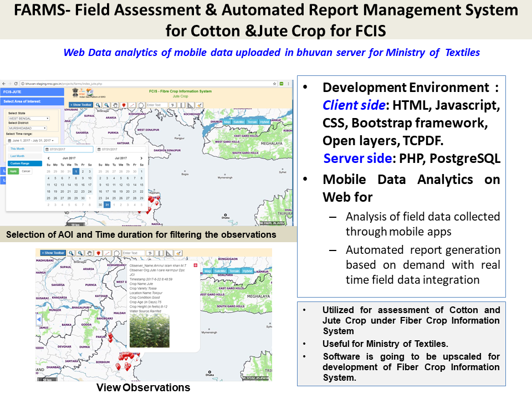Close the observation info popup
The image size is (532, 399).
[196, 265]
